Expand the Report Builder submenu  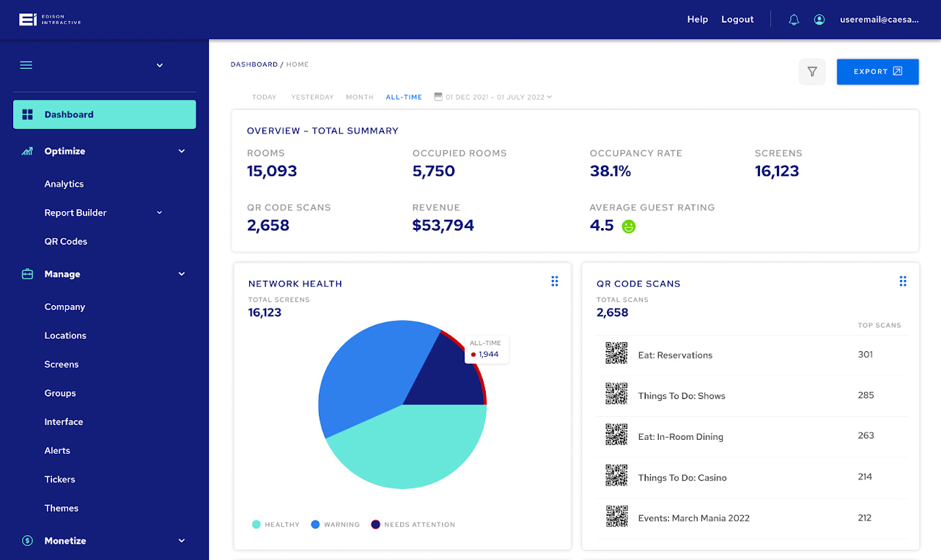pos(160,213)
